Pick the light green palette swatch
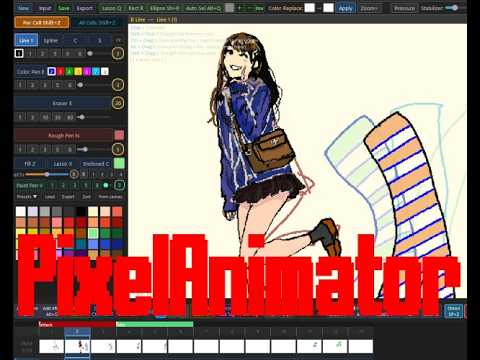Image resolution: width=480 pixels, height=360 pixels. 93,233
